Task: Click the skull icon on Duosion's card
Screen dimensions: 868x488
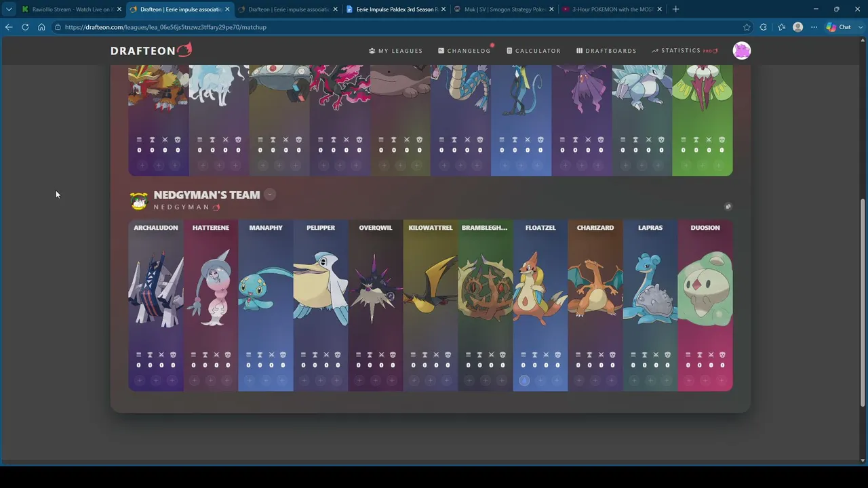Action: coord(722,354)
